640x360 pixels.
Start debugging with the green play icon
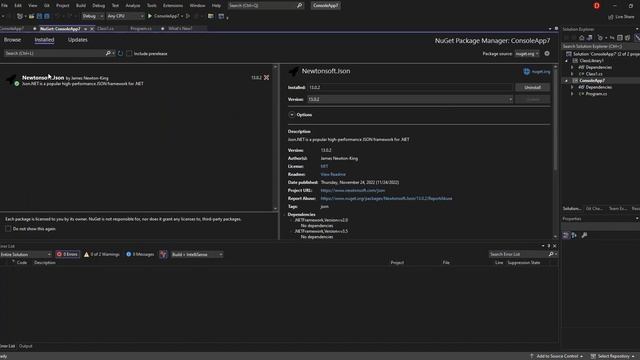(x=150, y=16)
